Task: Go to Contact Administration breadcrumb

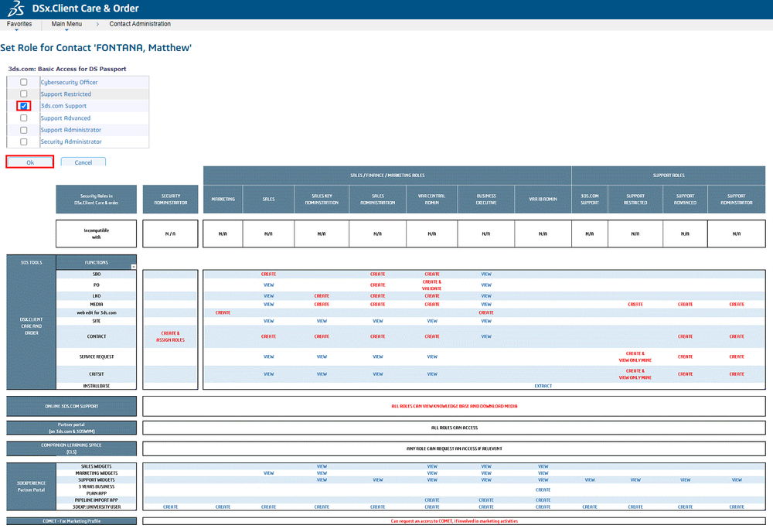Action: coord(140,24)
